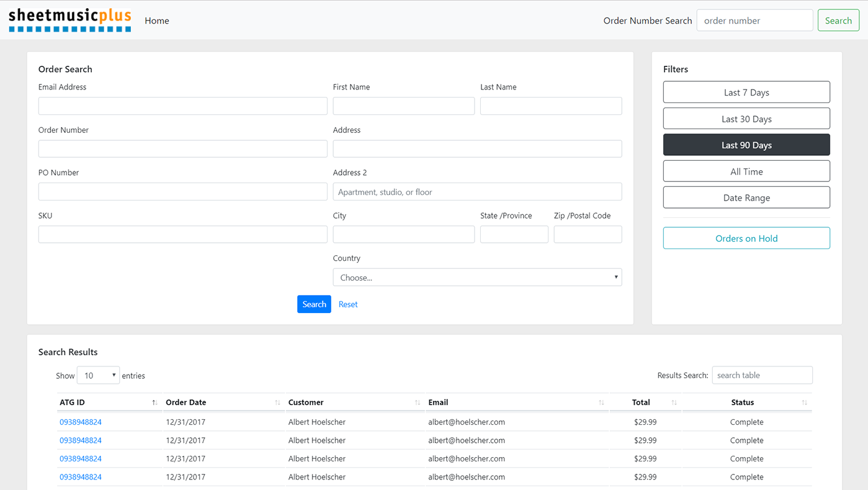Focus the order number field in header
868x490 pixels.
[754, 20]
